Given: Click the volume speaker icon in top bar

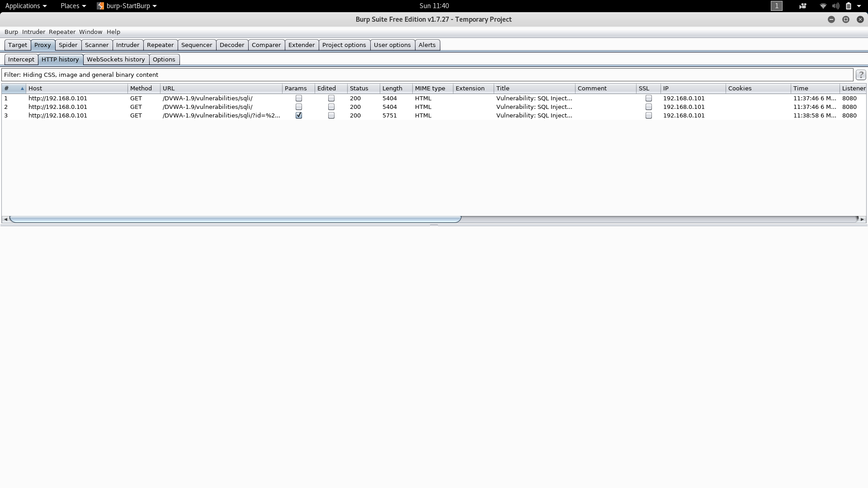Looking at the screenshot, I should 835,6.
